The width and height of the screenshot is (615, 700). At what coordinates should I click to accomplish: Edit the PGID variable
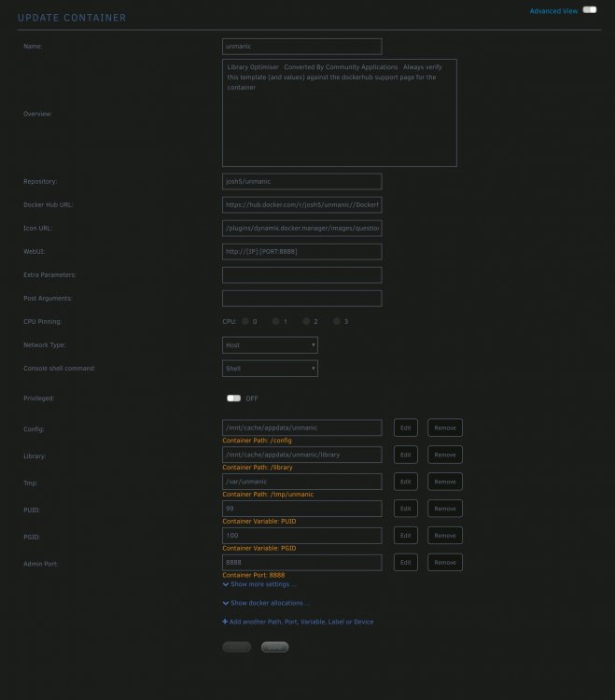406,536
